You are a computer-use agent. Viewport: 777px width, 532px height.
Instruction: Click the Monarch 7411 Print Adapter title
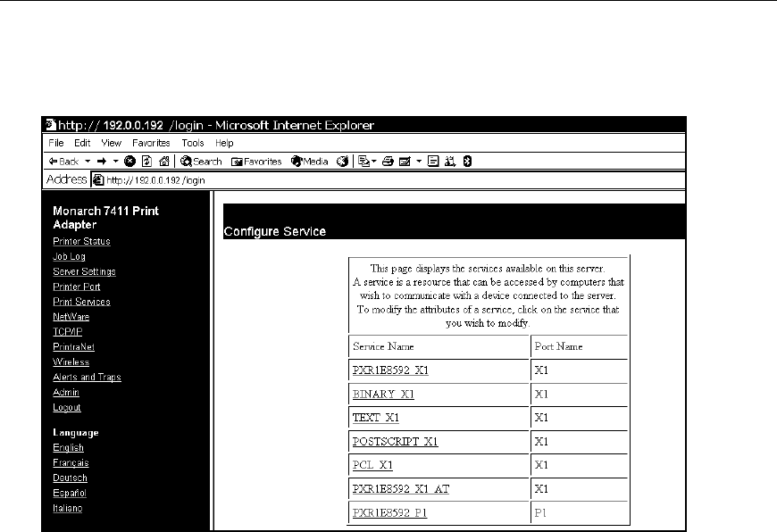click(x=105, y=218)
